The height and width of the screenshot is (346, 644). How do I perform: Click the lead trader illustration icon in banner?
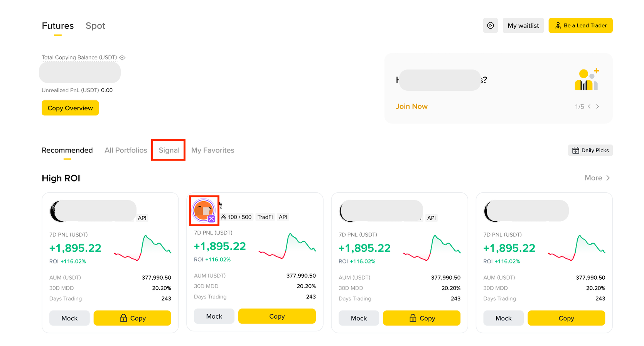[587, 80]
